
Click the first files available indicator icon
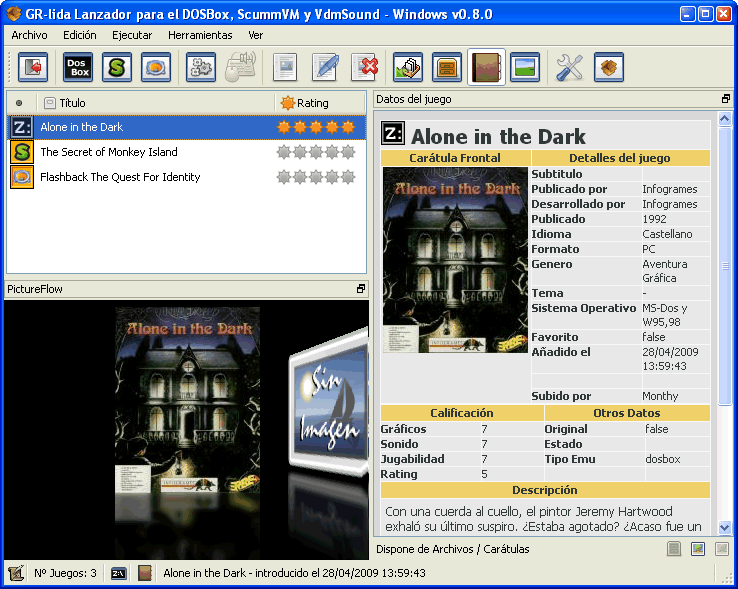coord(674,549)
